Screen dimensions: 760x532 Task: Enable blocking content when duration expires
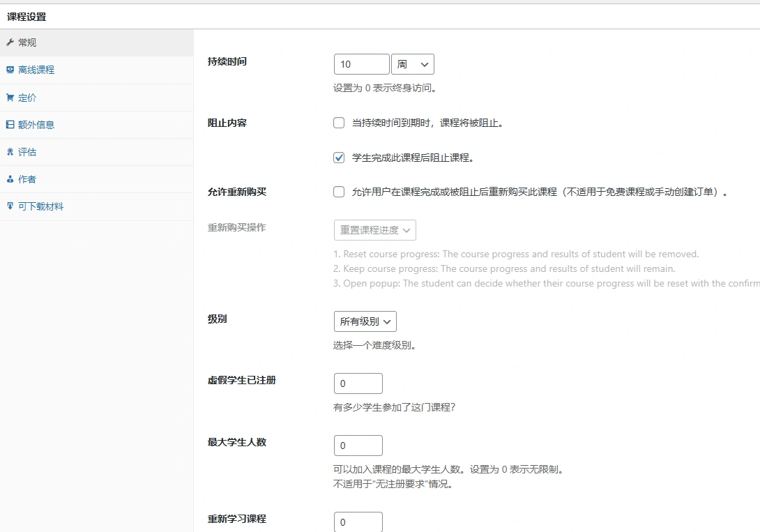click(x=339, y=122)
